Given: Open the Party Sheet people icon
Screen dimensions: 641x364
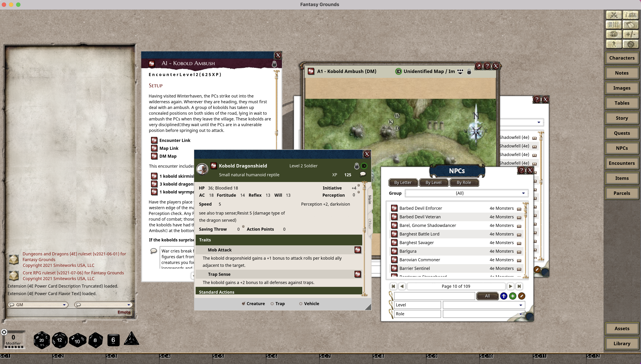Looking at the screenshot, I should coord(630,15).
